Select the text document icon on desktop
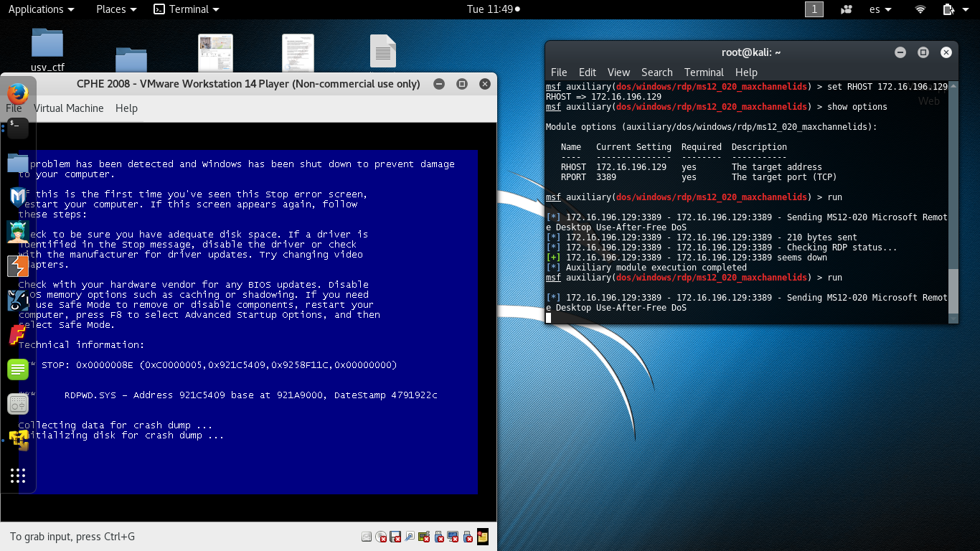Image resolution: width=980 pixels, height=551 pixels. tap(383, 52)
